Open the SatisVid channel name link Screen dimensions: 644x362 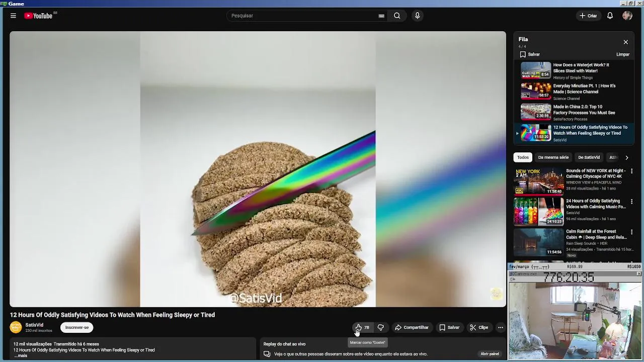pos(34,325)
